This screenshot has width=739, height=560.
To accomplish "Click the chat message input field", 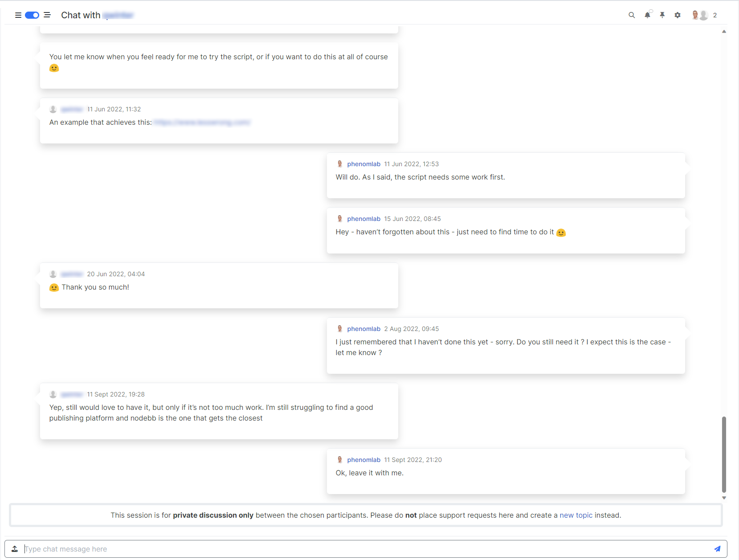I will click(x=365, y=549).
